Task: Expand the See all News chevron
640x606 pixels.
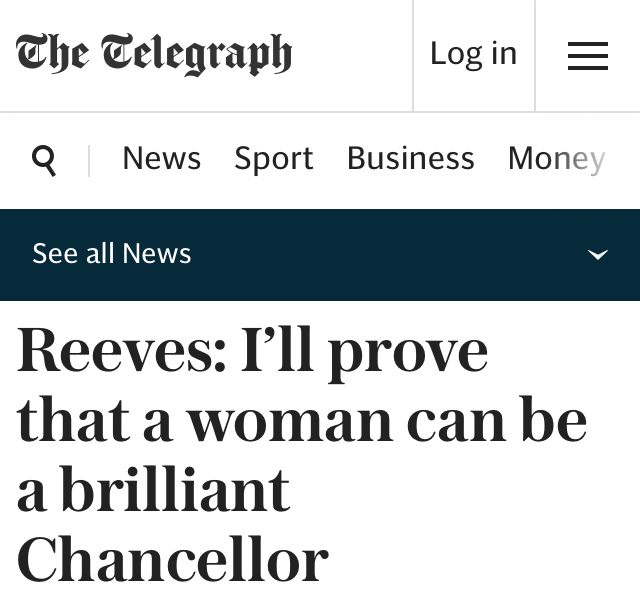Action: pyautogui.click(x=597, y=255)
